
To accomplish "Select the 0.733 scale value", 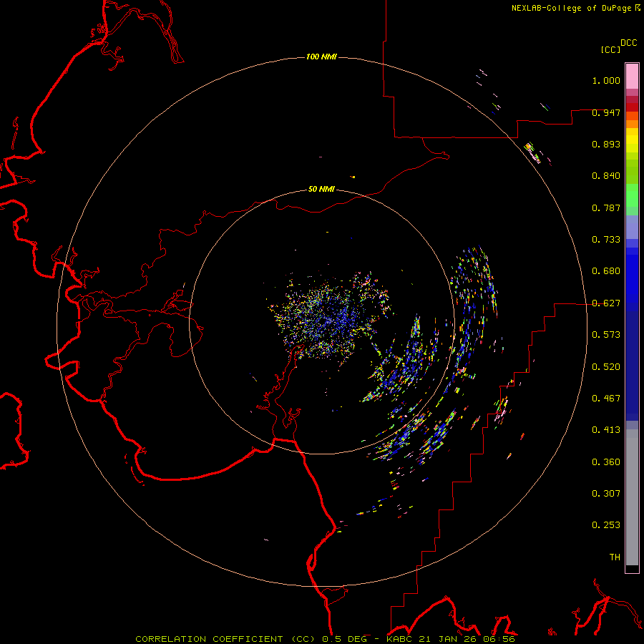I will click(606, 240).
